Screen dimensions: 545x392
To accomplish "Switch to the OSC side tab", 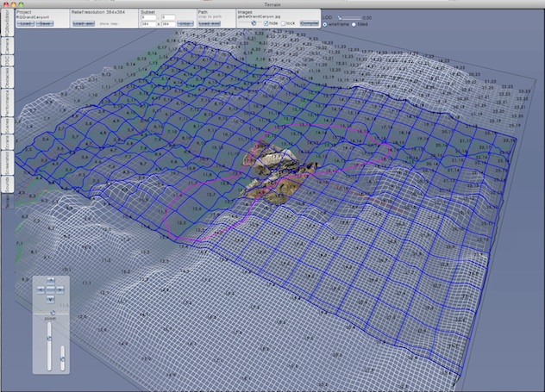I will [x=8, y=61].
